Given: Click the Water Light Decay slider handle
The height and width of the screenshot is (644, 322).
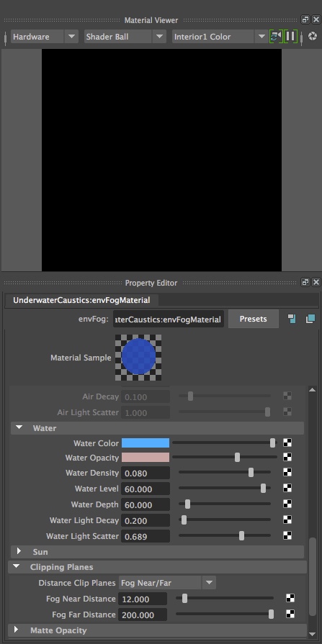Looking at the screenshot, I should (184, 520).
